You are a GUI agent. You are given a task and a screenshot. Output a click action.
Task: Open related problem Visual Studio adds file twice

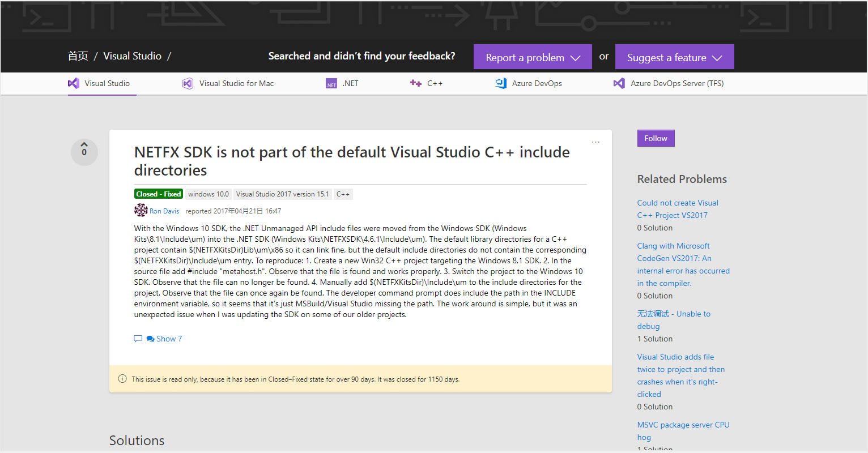[681, 375]
